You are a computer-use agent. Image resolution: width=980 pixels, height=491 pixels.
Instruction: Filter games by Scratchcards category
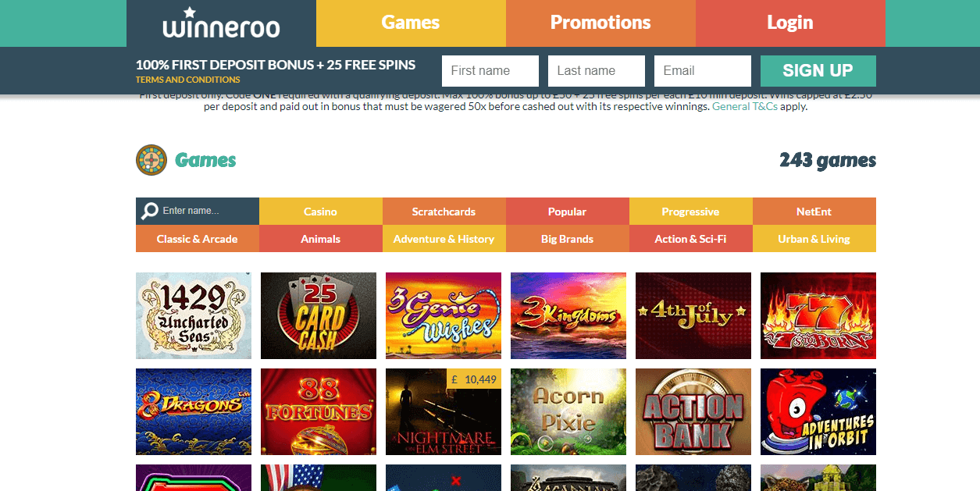(x=444, y=212)
